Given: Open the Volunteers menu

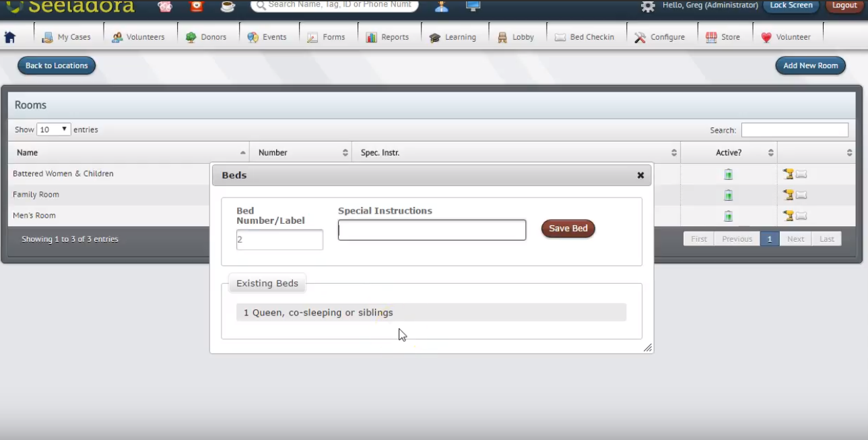Looking at the screenshot, I should coord(138,37).
